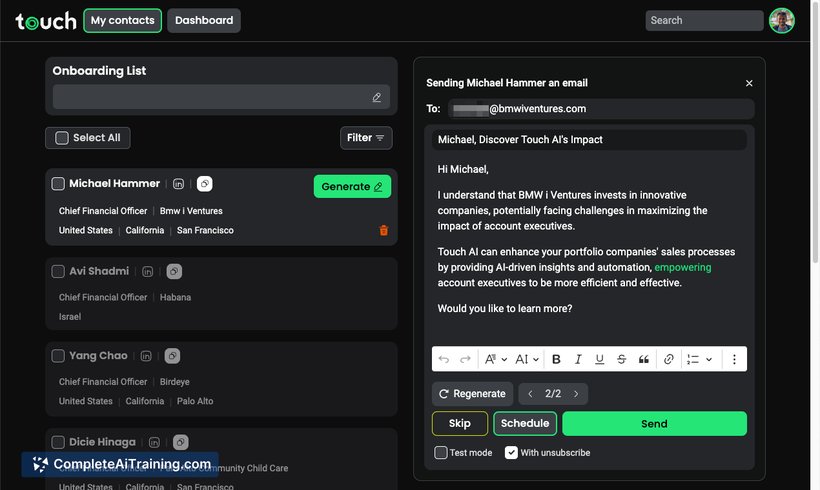The height and width of the screenshot is (490, 820).
Task: Go to the next generated email version
Action: (x=576, y=394)
